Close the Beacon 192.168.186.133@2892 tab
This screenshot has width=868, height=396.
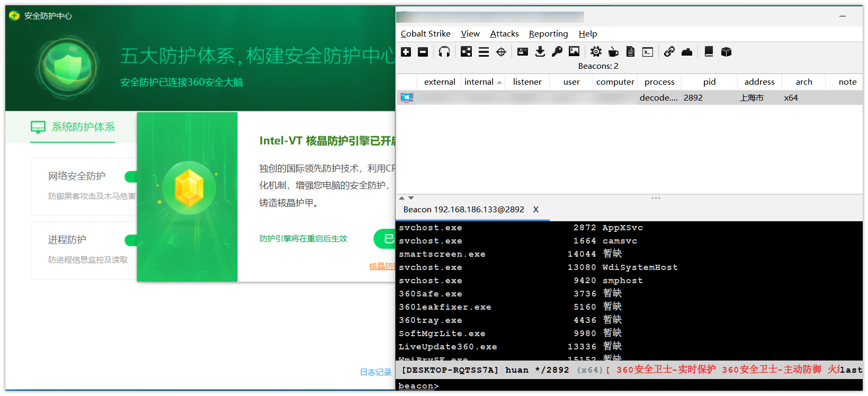[x=536, y=210]
